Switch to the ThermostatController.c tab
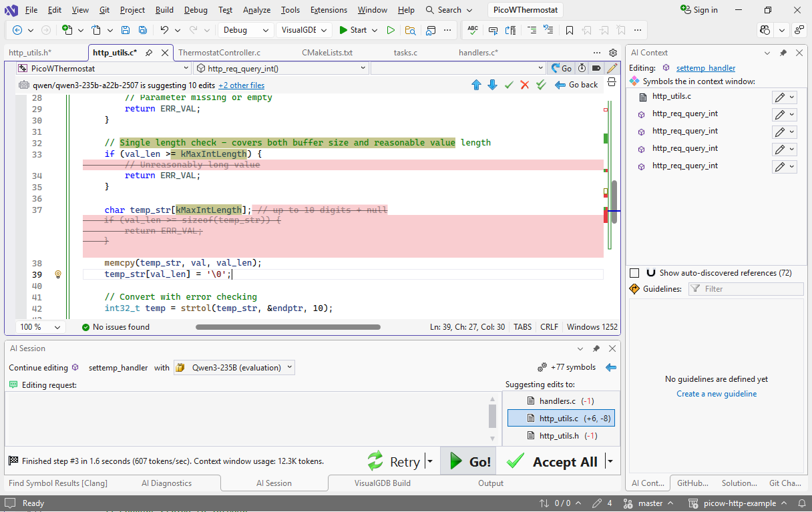 click(219, 53)
